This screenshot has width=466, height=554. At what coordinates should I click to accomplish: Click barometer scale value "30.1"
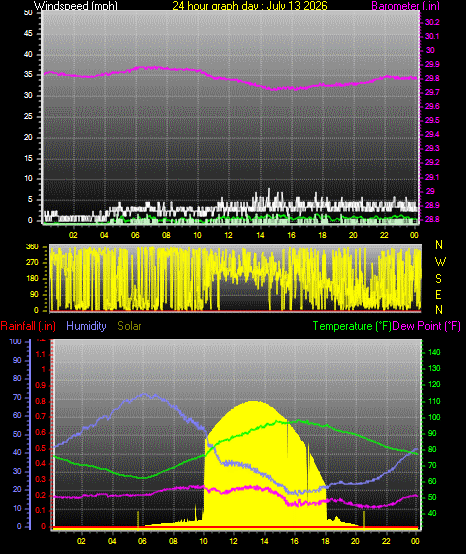[432, 36]
